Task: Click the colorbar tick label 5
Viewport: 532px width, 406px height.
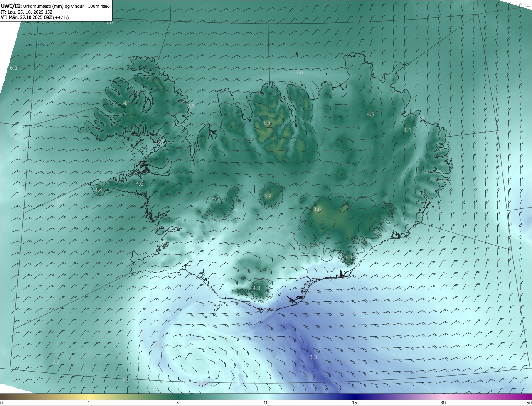Action: pyautogui.click(x=177, y=403)
